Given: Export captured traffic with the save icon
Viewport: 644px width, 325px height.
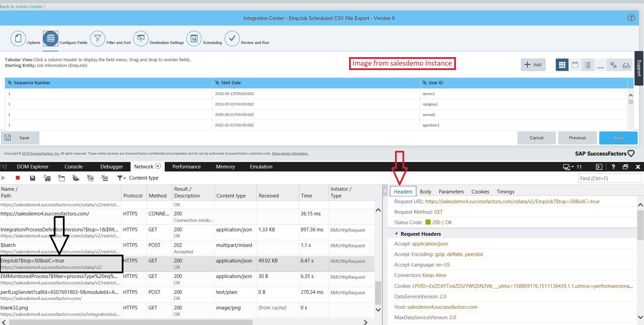Looking at the screenshot, I should (x=32, y=178).
